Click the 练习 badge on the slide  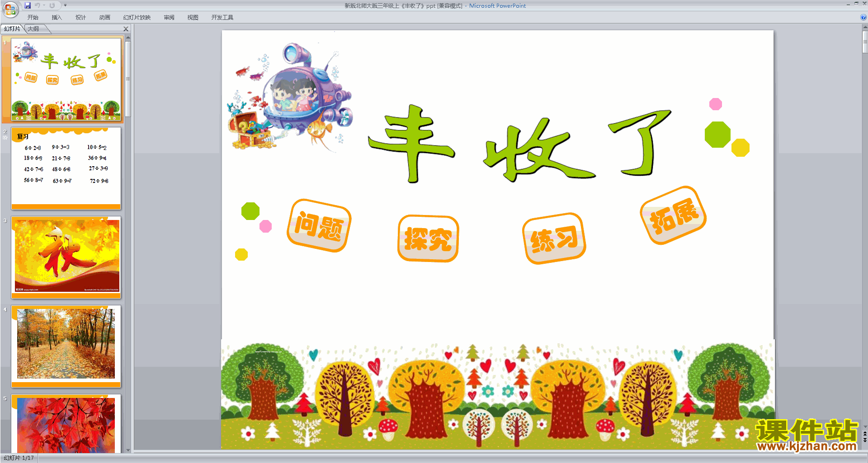pos(554,239)
